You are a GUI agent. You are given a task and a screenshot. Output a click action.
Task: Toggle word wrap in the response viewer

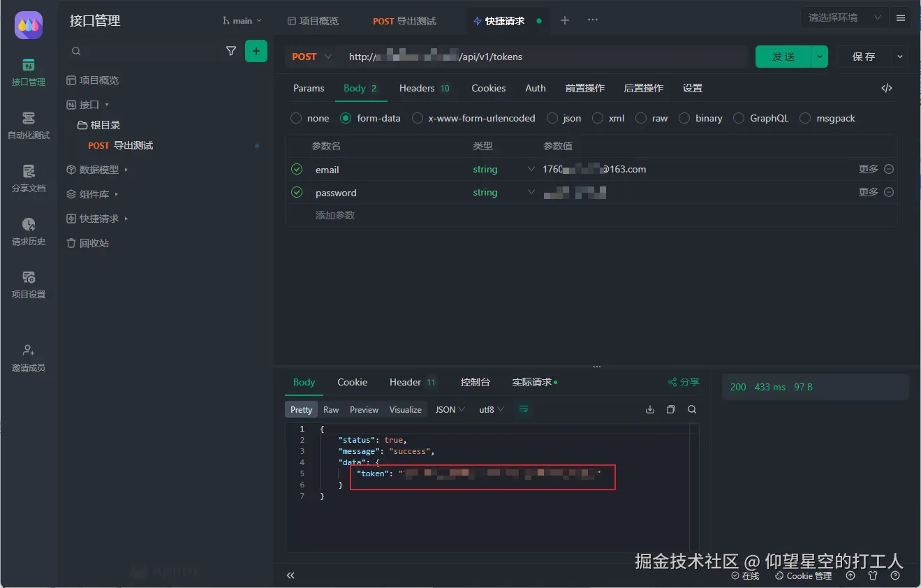coord(524,409)
